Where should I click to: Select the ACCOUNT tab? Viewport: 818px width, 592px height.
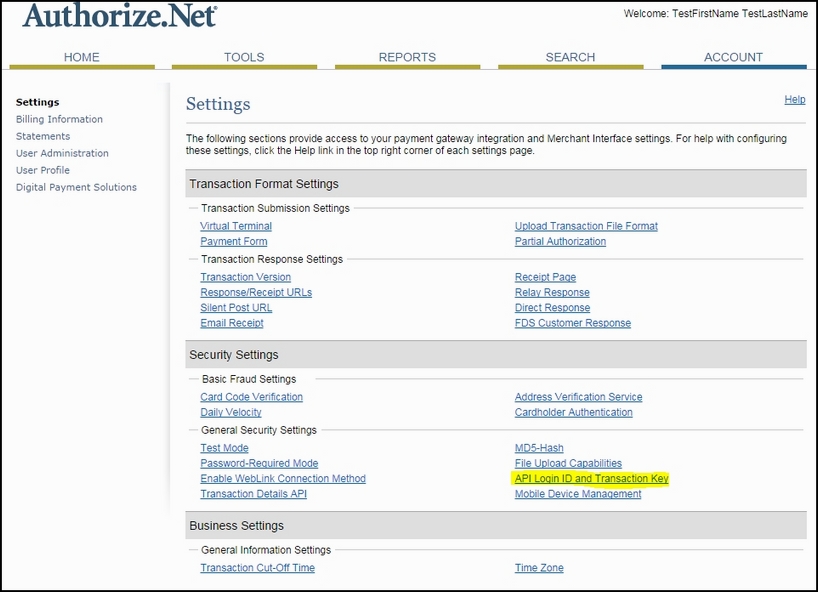click(x=733, y=57)
